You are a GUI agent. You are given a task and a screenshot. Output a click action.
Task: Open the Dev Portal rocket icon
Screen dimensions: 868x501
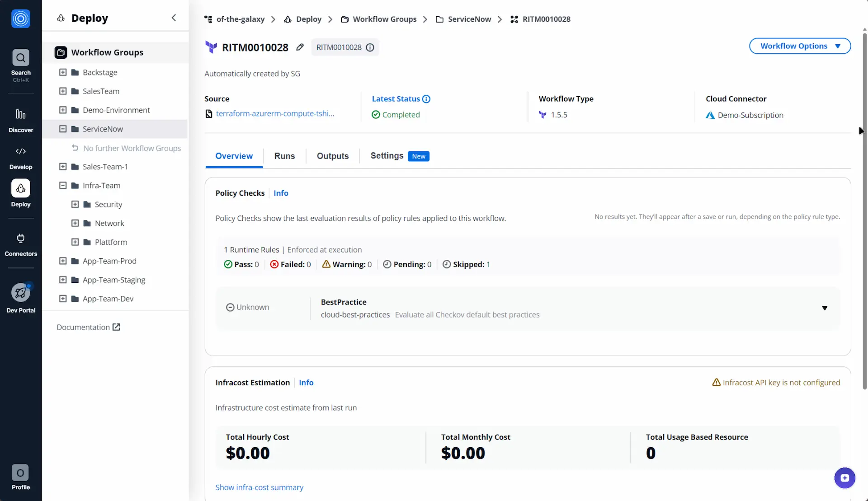[x=21, y=293]
